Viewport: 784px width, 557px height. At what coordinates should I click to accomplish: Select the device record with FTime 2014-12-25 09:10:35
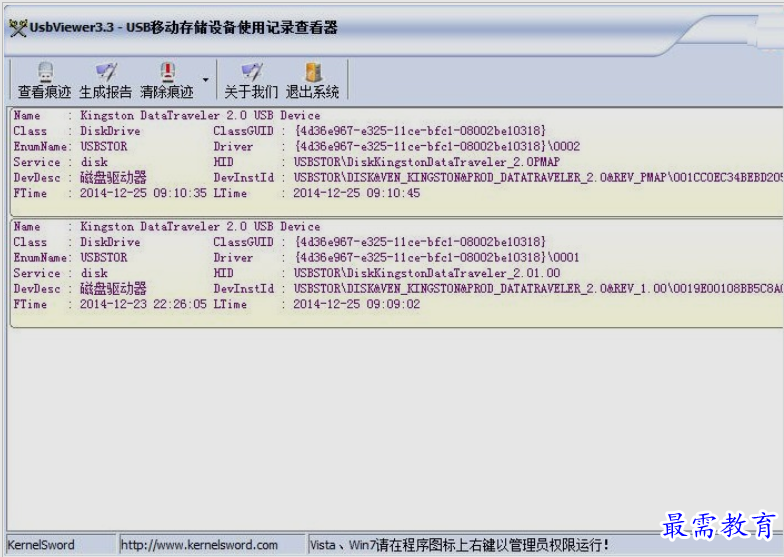(x=396, y=161)
